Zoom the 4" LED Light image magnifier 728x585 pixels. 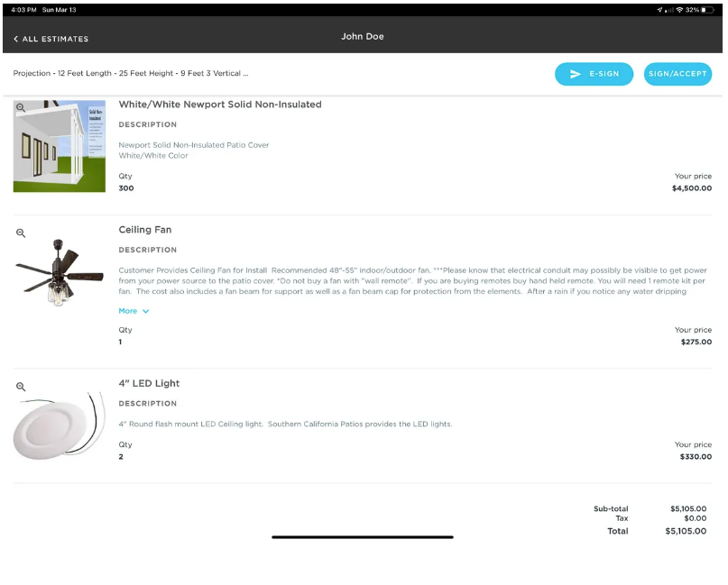(21, 387)
